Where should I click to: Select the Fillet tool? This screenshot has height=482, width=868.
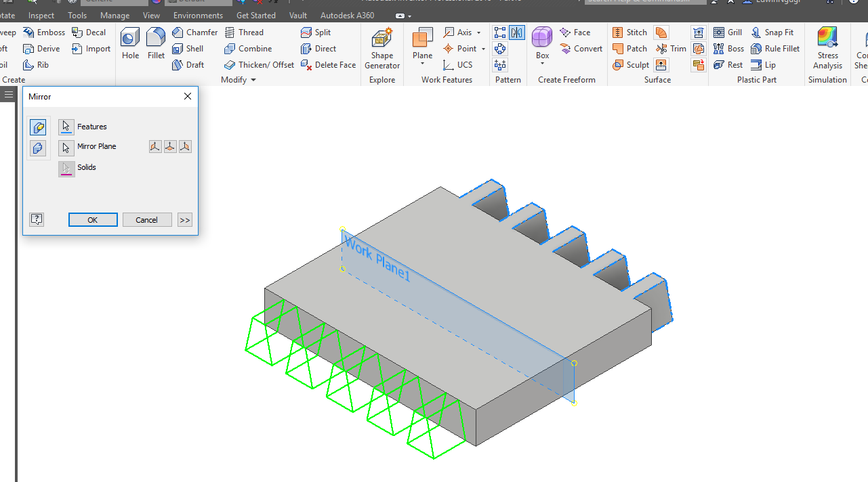pos(156,44)
